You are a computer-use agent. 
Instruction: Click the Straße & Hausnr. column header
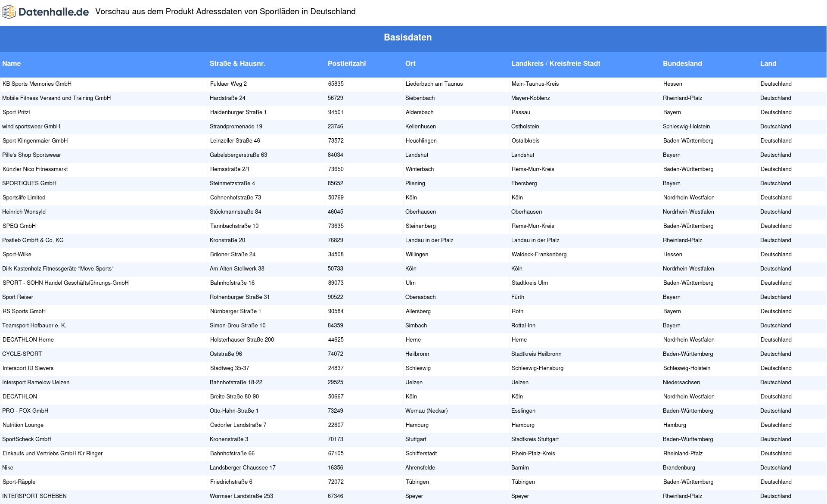[237, 63]
